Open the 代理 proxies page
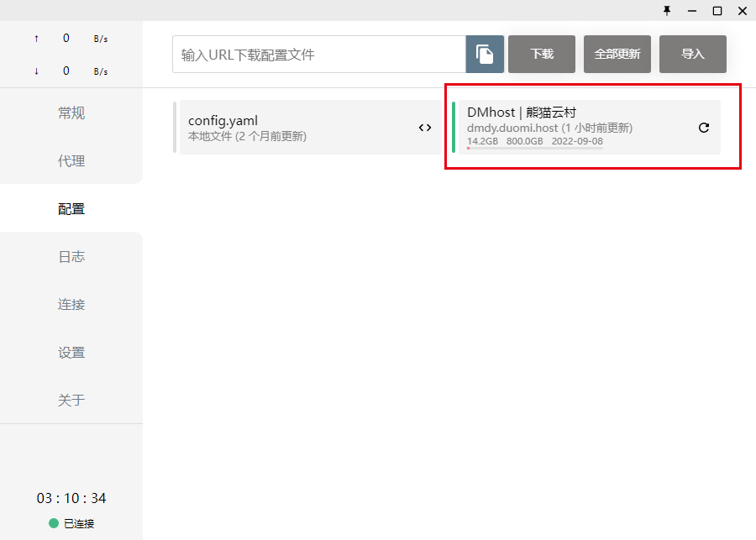Viewport: 756px width, 540px height. click(71, 161)
